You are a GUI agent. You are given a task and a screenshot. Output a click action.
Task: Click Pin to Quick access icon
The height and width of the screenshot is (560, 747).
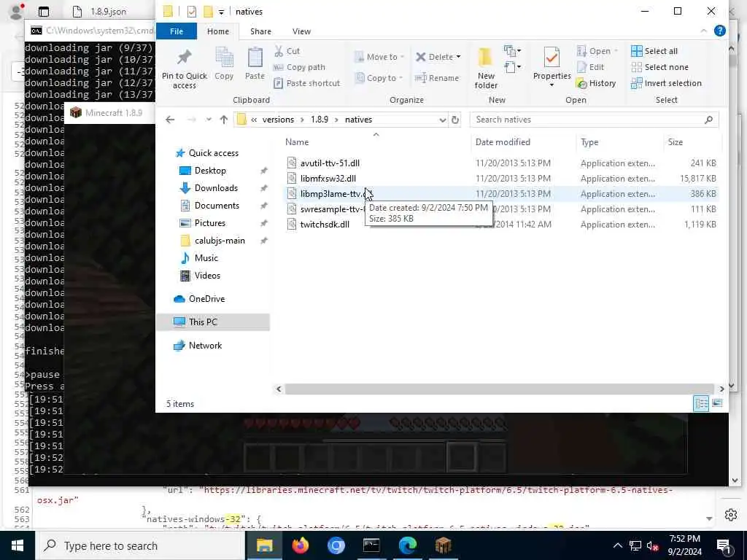[184, 58]
